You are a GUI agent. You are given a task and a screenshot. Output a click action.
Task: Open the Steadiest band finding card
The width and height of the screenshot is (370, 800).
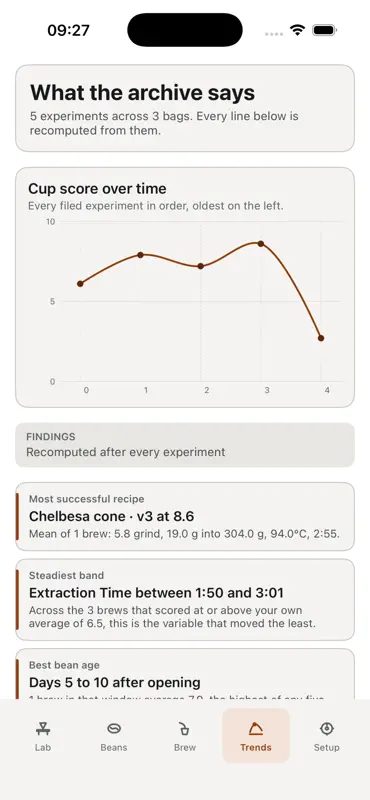(x=185, y=599)
